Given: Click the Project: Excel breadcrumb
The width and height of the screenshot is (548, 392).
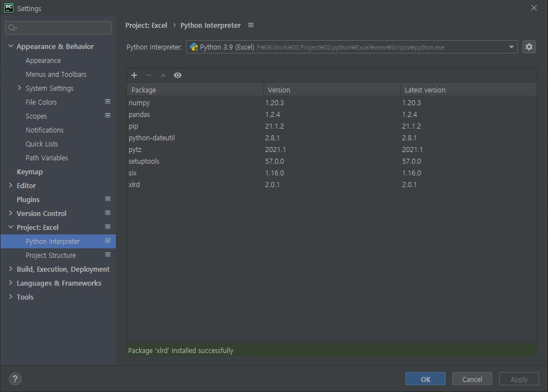Looking at the screenshot, I should [x=146, y=25].
